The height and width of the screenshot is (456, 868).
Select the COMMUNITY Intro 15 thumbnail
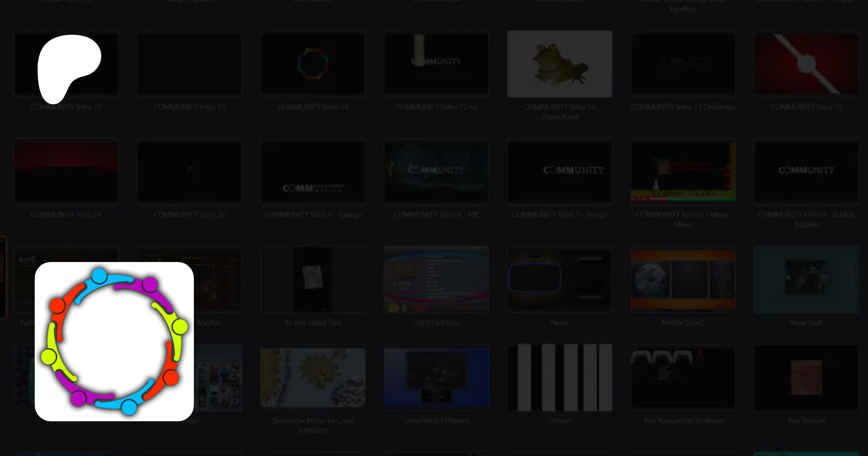coord(436,64)
